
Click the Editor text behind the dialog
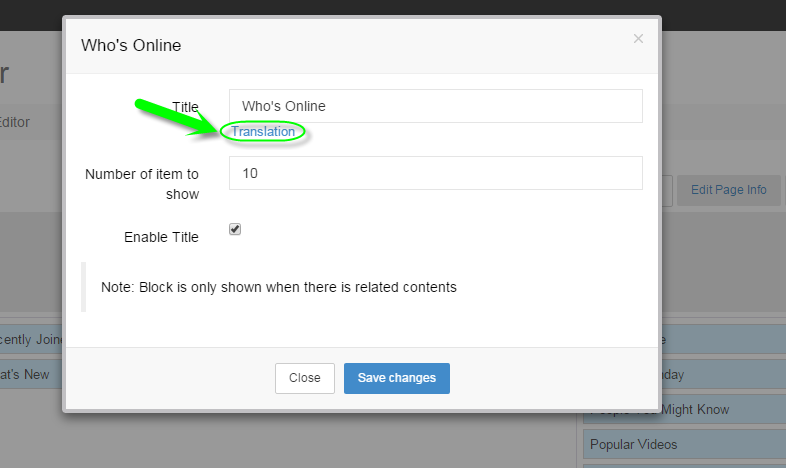tap(15, 122)
